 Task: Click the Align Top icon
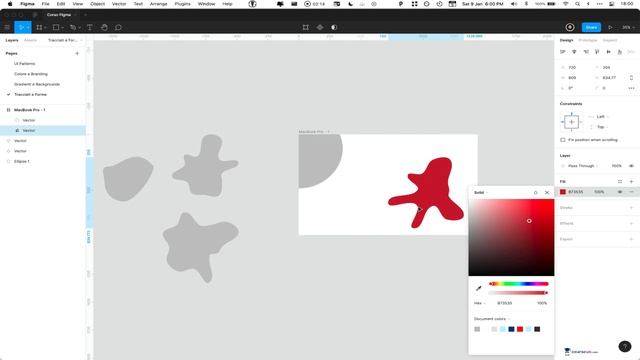pyautogui.click(x=597, y=52)
